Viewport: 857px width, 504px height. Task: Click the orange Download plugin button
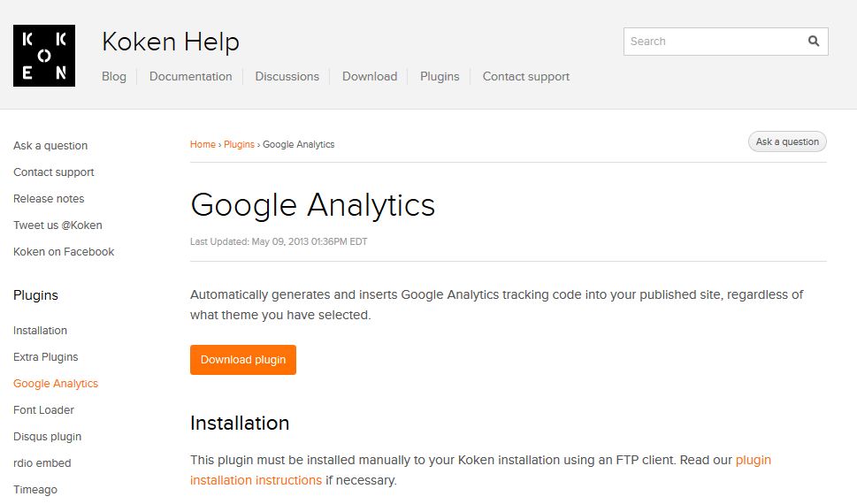tap(243, 360)
